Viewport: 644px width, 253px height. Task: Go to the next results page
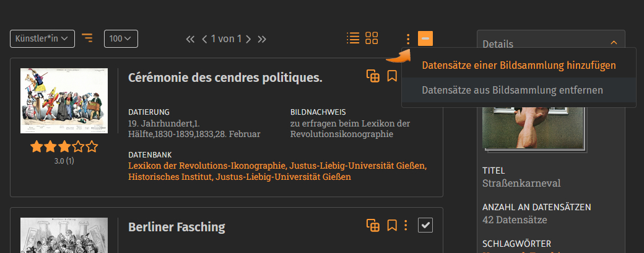(x=248, y=39)
